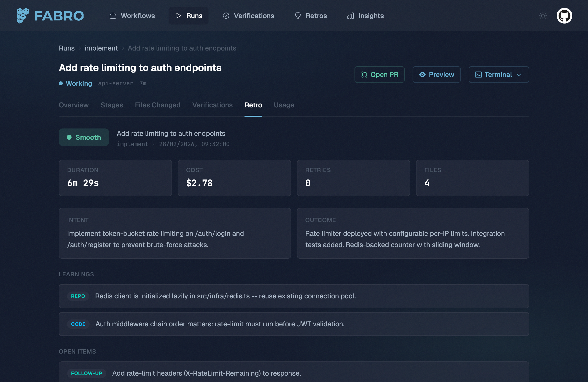Open the GitHub avatar menu
The width and height of the screenshot is (588, 382).
pos(565,16)
